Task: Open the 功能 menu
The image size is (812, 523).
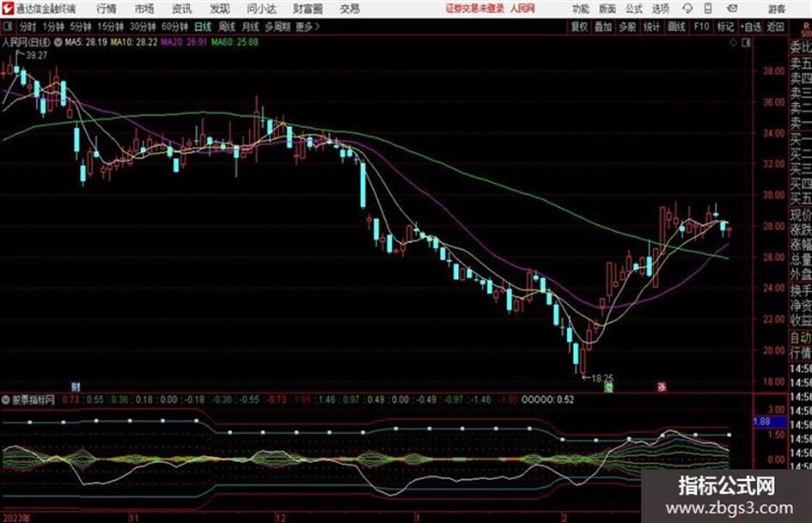Action: point(581,9)
